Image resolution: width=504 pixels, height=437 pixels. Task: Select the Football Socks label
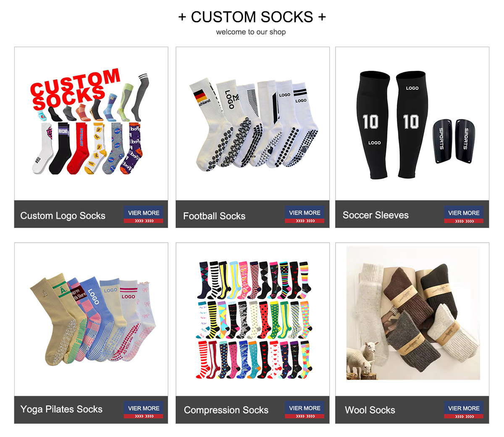click(214, 216)
